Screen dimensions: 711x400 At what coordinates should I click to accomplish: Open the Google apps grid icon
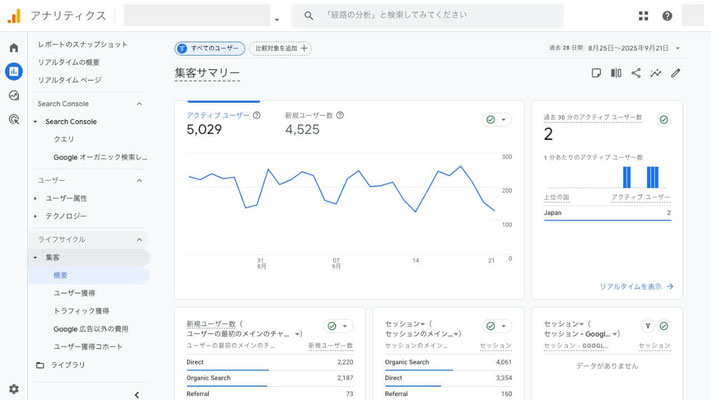[x=644, y=16]
